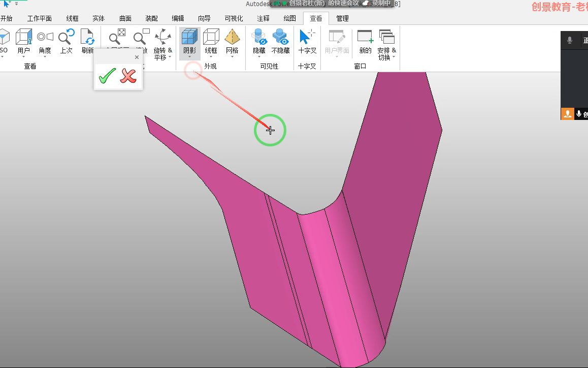Toggle the 十字叉 crosshair cursor
The height and width of the screenshot is (368, 588).
[x=307, y=41]
